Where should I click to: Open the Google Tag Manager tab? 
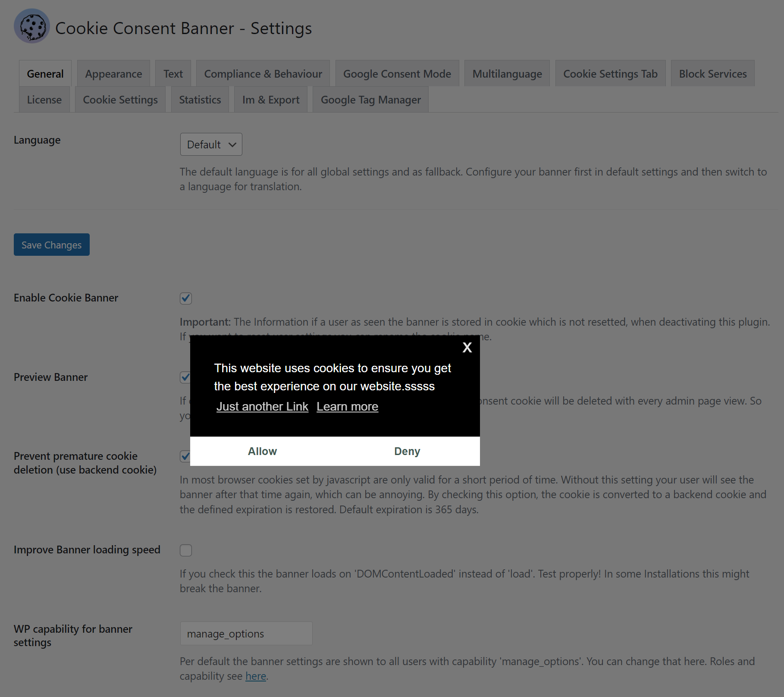371,100
